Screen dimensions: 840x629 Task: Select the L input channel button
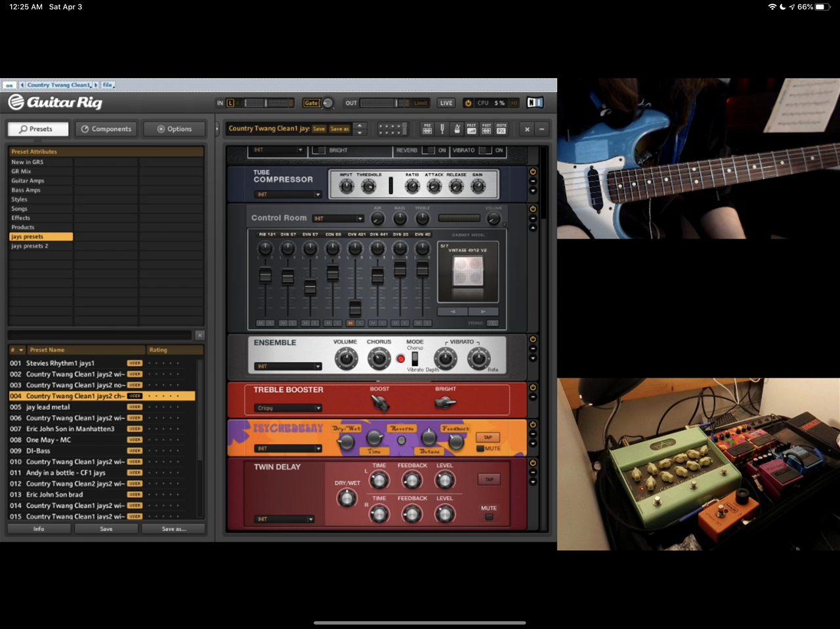click(x=230, y=103)
